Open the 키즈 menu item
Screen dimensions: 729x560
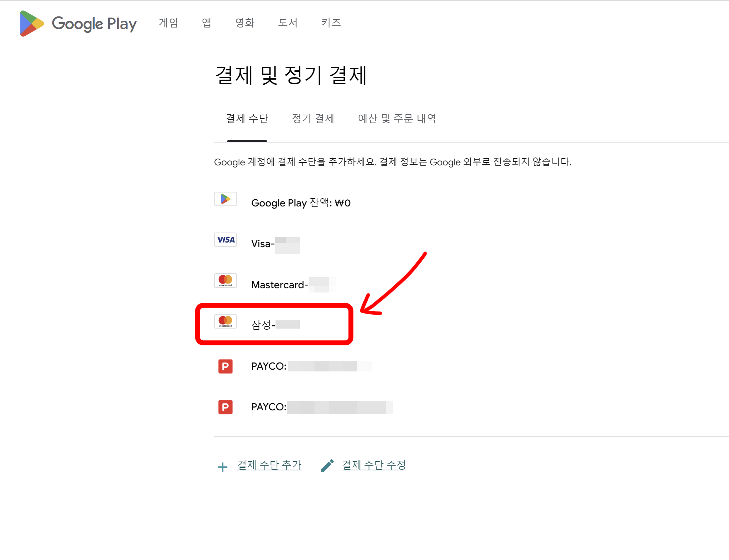tap(331, 23)
